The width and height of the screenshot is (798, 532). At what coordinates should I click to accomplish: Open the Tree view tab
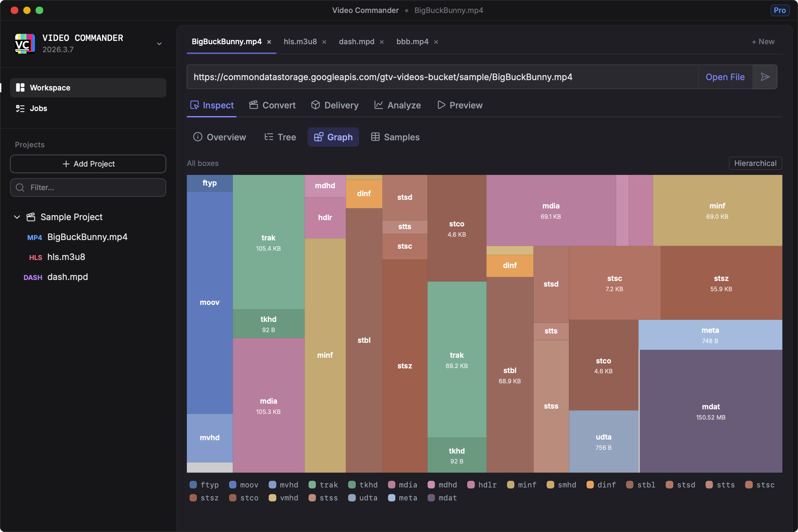[x=280, y=137]
